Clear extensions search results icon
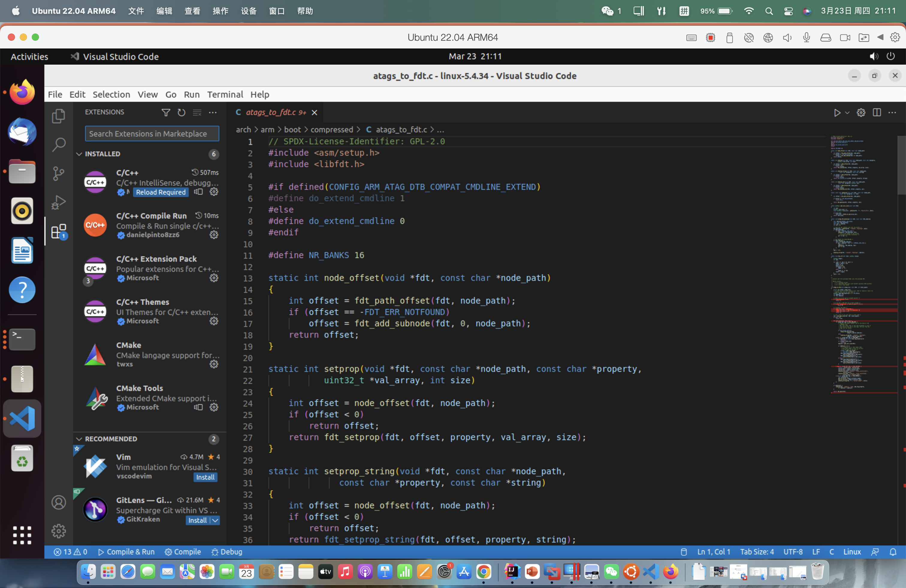Image resolution: width=906 pixels, height=588 pixels. point(197,112)
